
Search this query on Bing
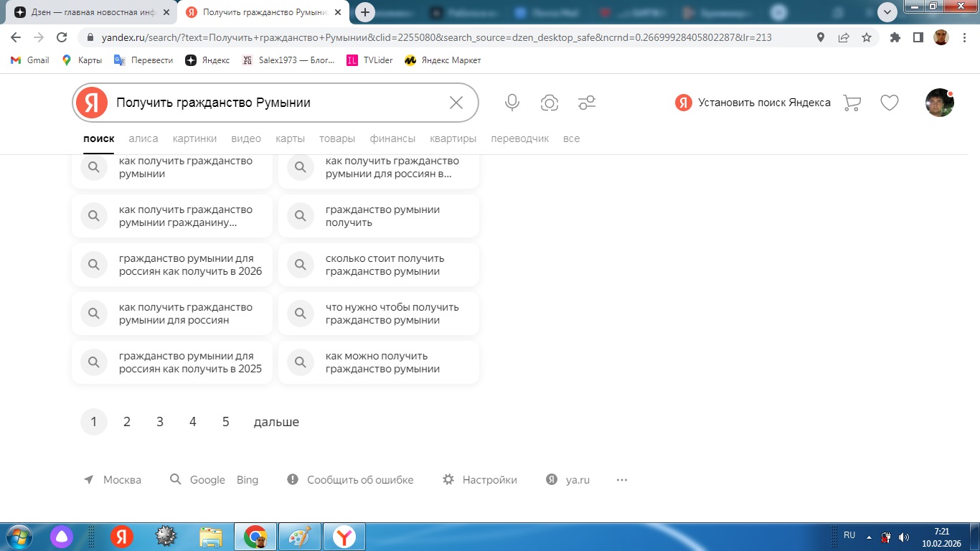(x=248, y=480)
